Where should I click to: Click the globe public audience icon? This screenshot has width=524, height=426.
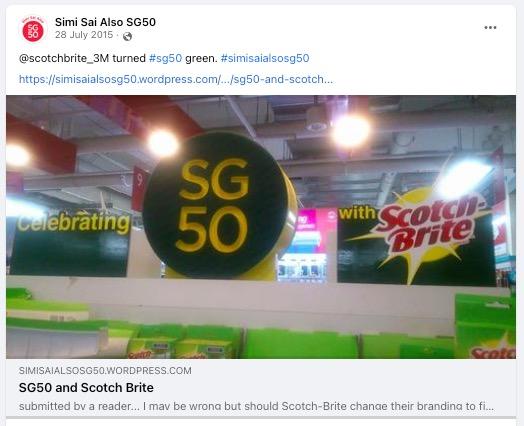(x=127, y=36)
